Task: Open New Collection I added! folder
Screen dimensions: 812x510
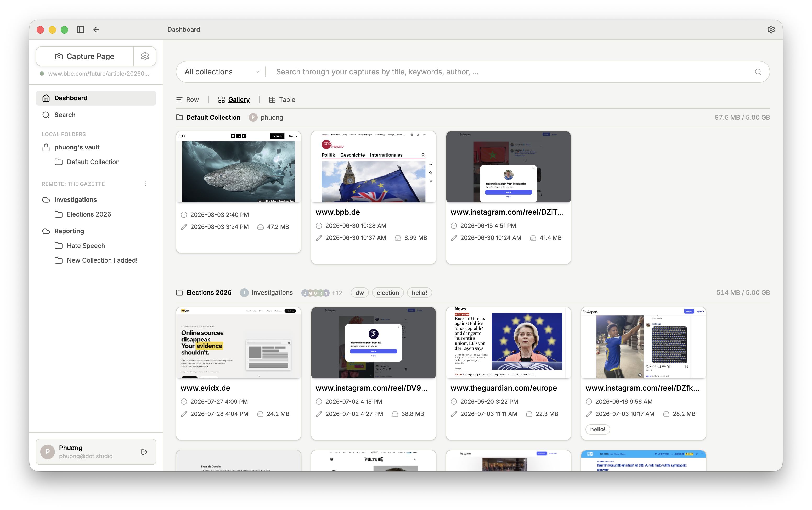Action: click(x=96, y=260)
